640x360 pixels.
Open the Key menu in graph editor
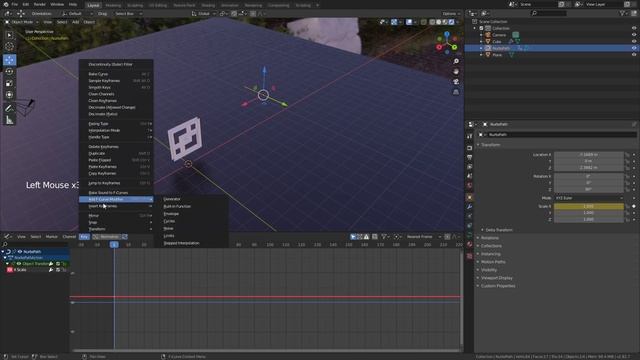[84, 237]
